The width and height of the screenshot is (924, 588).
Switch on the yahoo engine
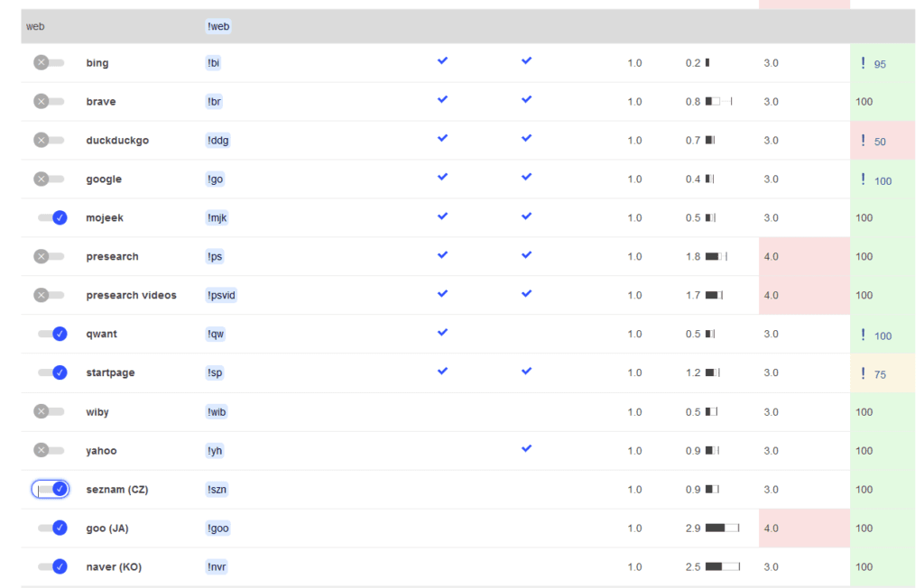coord(49,450)
